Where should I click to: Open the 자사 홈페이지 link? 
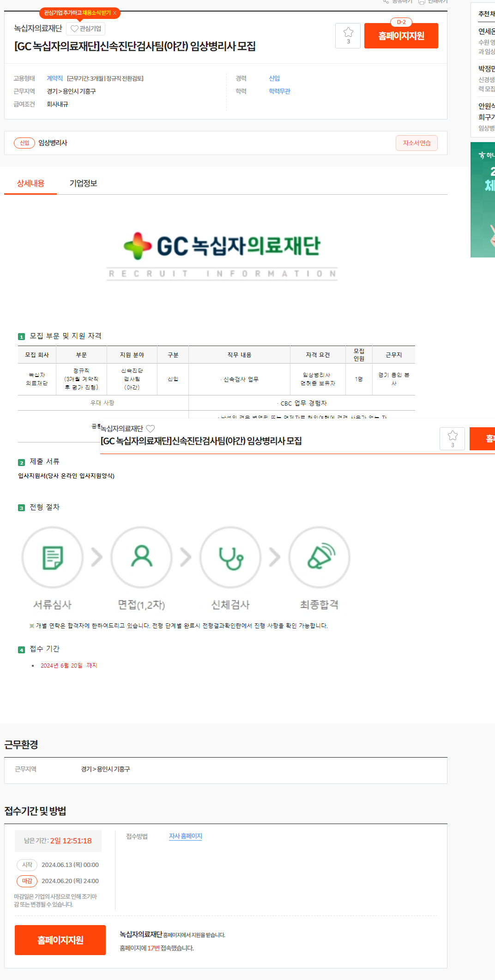pyautogui.click(x=185, y=836)
